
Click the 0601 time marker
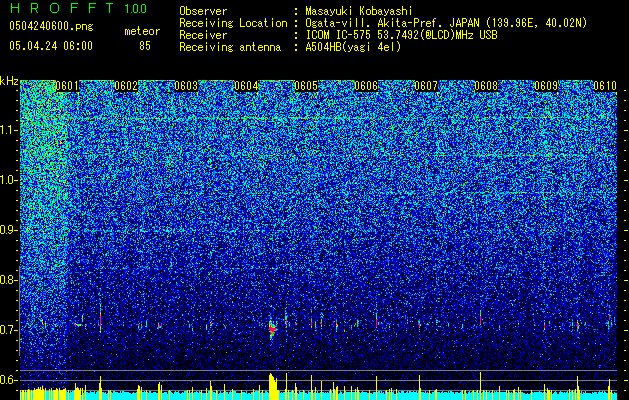[x=67, y=86]
